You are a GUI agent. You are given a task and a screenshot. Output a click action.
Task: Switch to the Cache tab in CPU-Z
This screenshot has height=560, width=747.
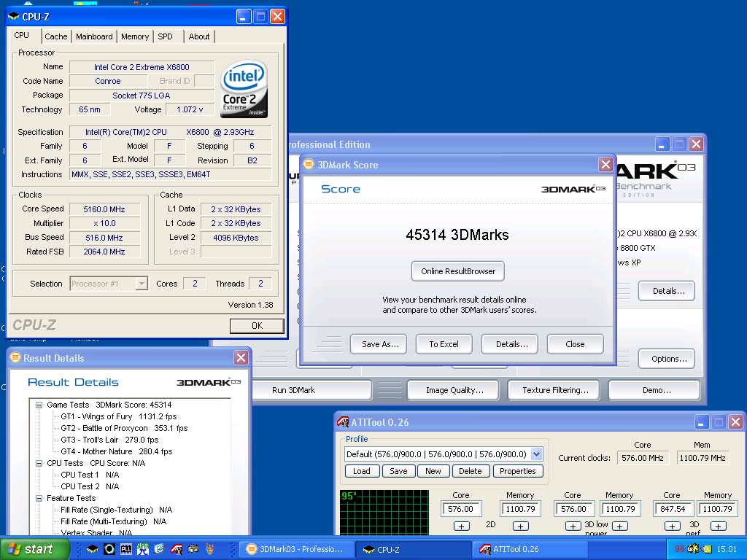(56, 36)
